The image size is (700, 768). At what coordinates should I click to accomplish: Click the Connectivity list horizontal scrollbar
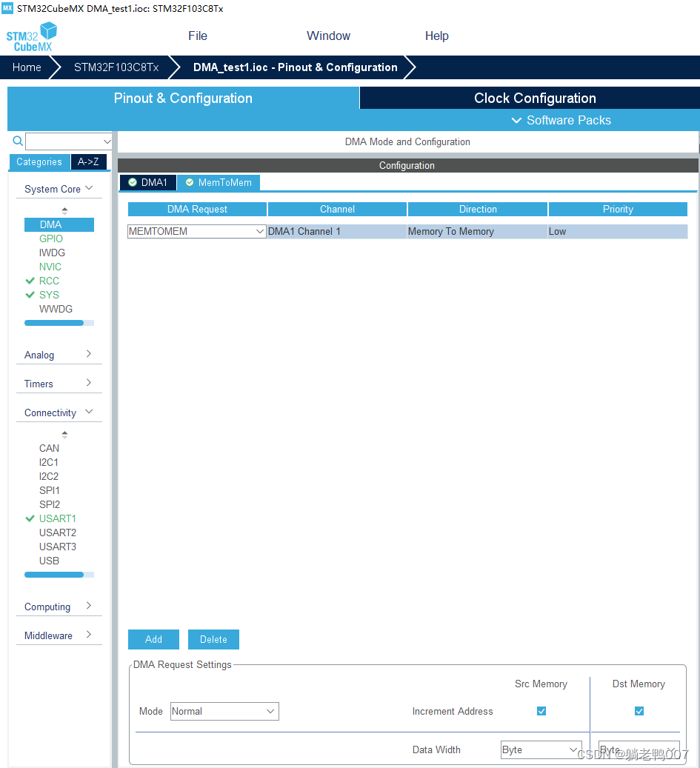coord(59,575)
